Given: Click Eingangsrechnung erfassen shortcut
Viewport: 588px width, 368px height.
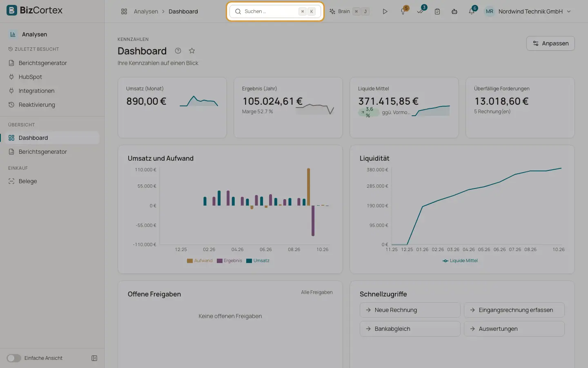Looking at the screenshot, I should pos(514,310).
